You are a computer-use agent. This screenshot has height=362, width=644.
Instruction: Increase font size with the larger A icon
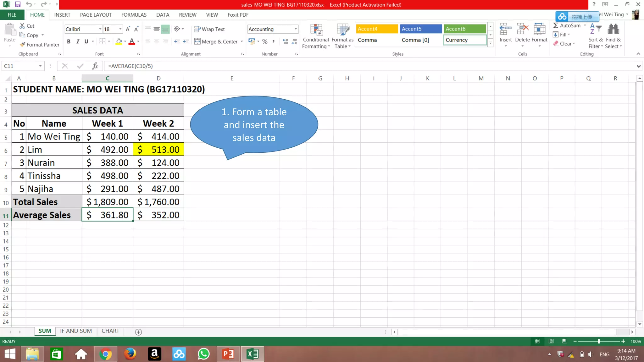pos(128,29)
